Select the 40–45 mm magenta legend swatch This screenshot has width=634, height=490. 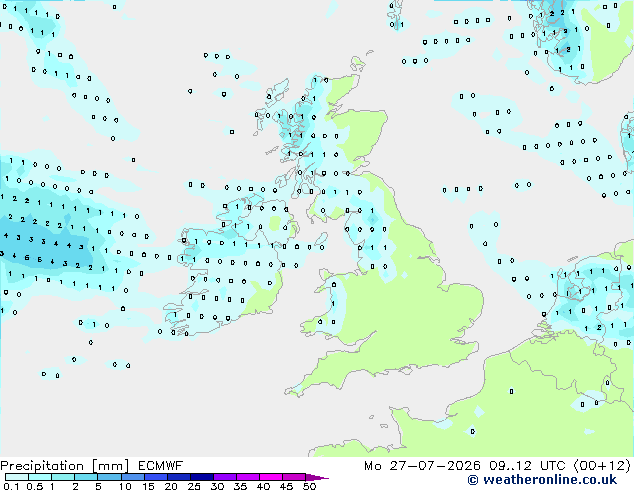(271, 477)
